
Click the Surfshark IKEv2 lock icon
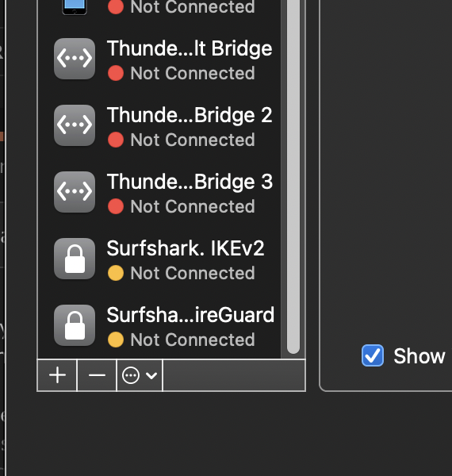75,259
